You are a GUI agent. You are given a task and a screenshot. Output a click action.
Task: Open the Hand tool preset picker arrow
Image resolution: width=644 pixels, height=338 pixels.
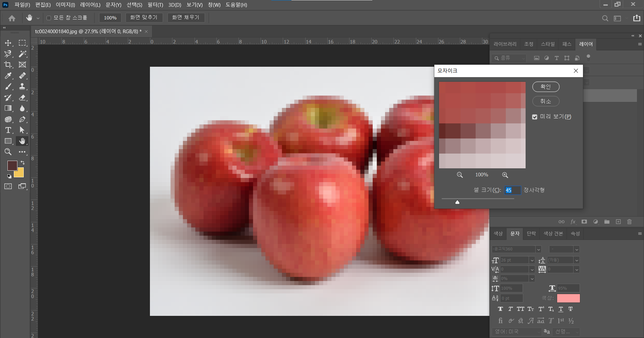[x=38, y=18]
